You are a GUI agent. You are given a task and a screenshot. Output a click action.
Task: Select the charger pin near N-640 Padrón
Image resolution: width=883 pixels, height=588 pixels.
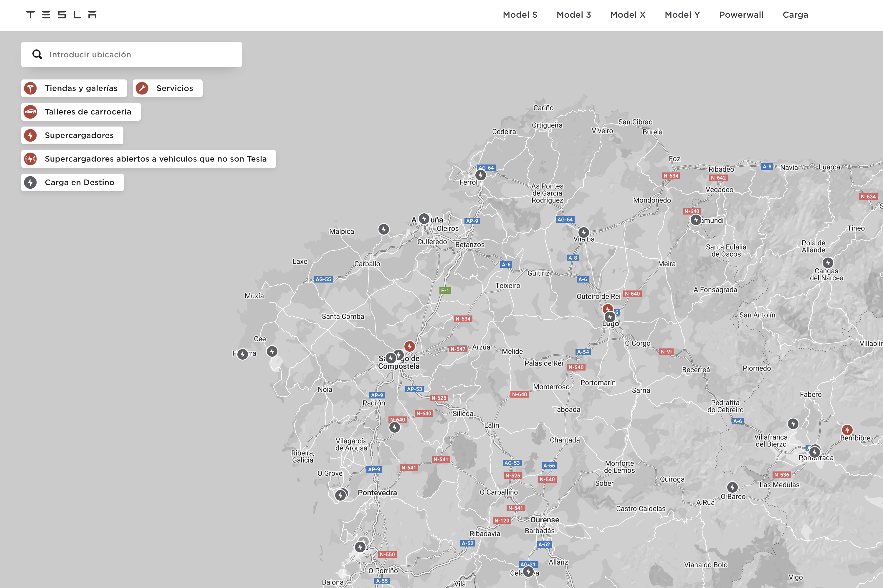[394, 428]
